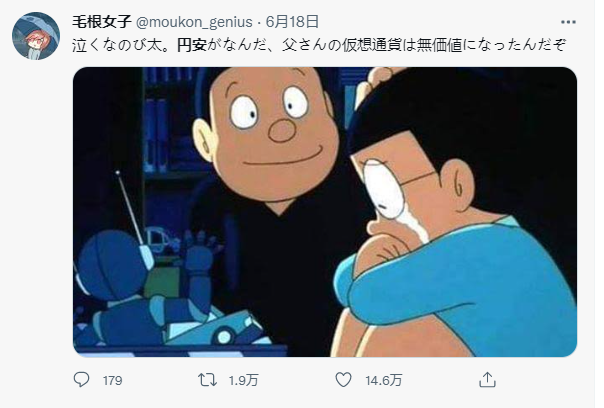
Task: Click the tweet text starting 泣くなのび太
Action: (319, 45)
